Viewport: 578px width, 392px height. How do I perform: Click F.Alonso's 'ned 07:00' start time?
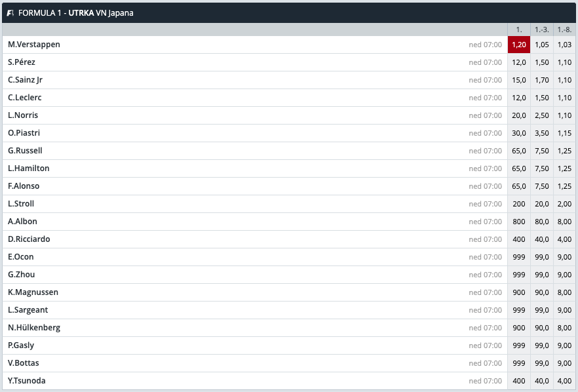486,186
